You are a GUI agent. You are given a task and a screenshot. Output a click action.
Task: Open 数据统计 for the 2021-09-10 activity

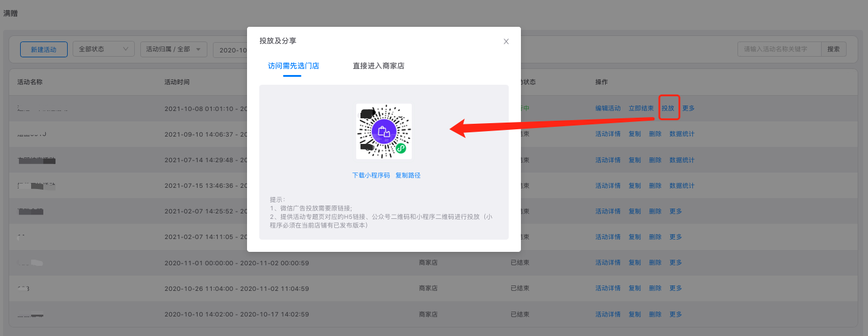click(682, 134)
